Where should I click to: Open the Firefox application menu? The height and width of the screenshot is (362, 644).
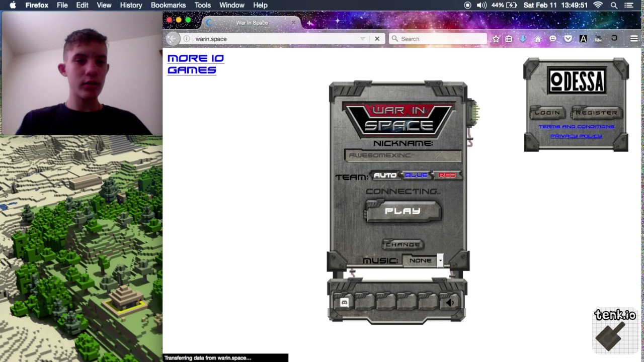tap(37, 5)
